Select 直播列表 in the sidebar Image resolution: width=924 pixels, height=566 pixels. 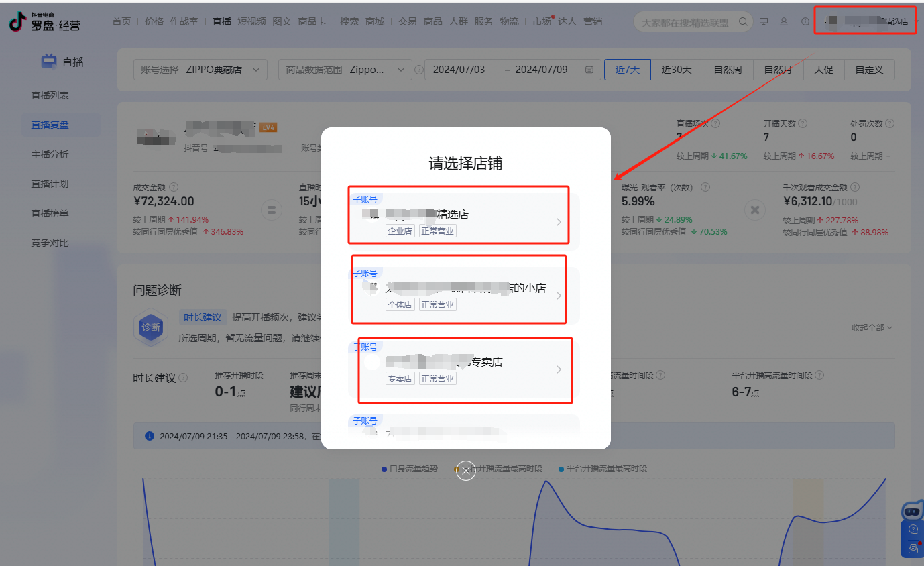(x=50, y=95)
